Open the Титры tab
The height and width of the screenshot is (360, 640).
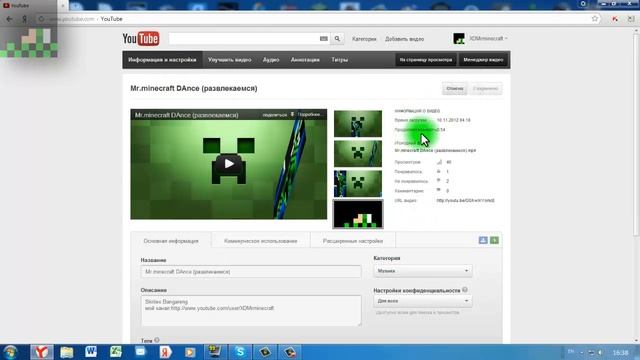(x=340, y=60)
